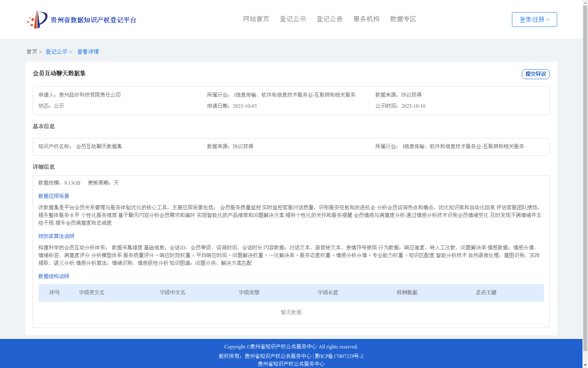Click 查看详情 breadcrumb link

[x=88, y=52]
